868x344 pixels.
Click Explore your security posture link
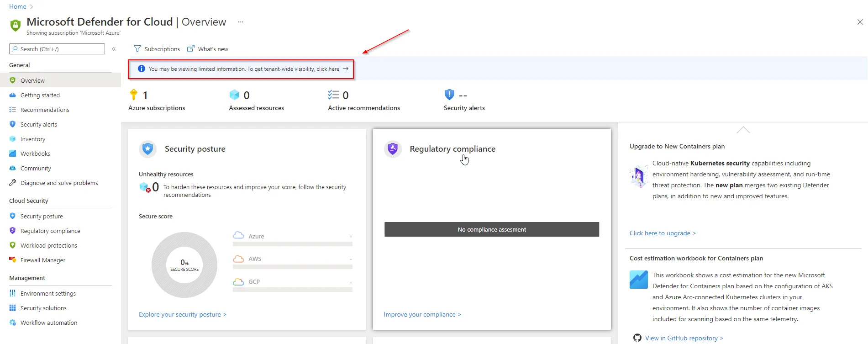(x=183, y=314)
